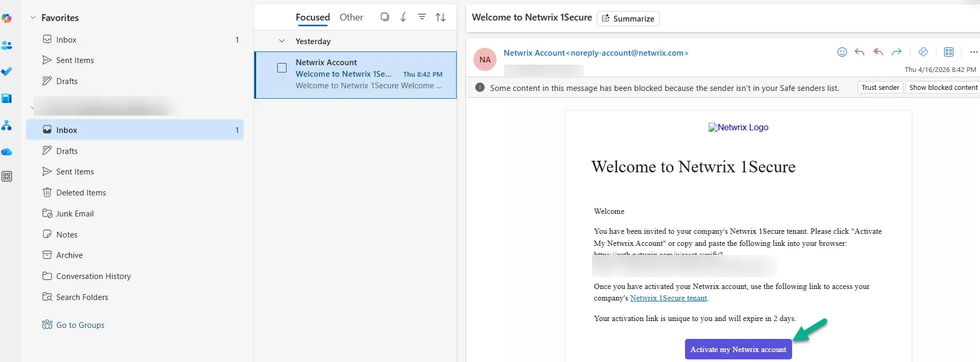The image size is (980, 362).
Task: Click the Reply all icon
Action: [878, 52]
